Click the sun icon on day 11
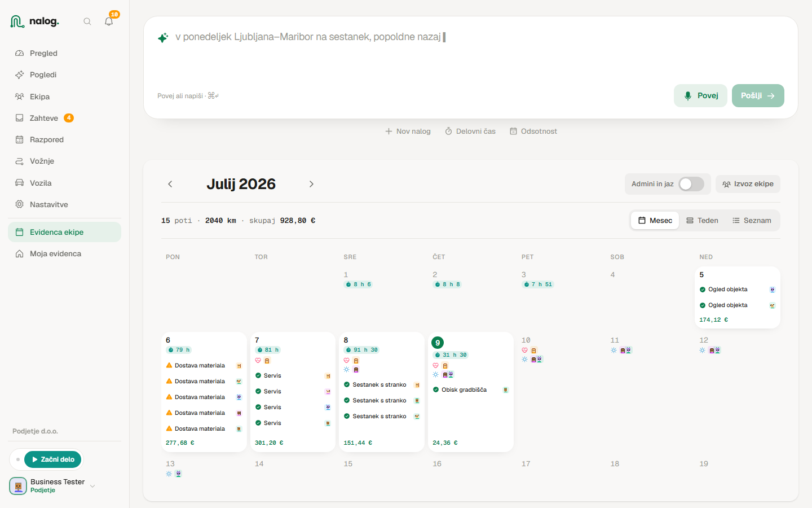The image size is (812, 508). pos(614,350)
